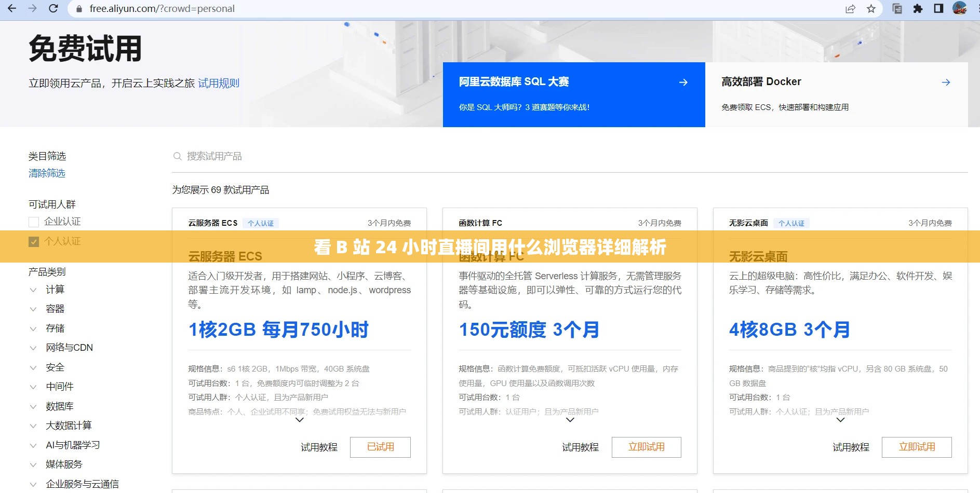Expand the 网络与CDN category
This screenshot has width=980, height=493.
point(33,348)
